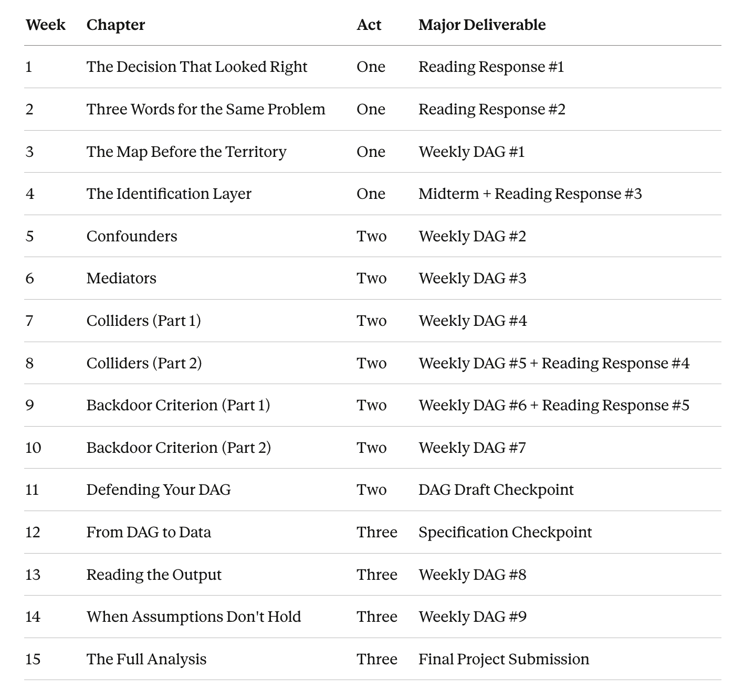Click the "DAG Draft Checkpoint" deliverable
754x700 pixels.
coord(496,490)
